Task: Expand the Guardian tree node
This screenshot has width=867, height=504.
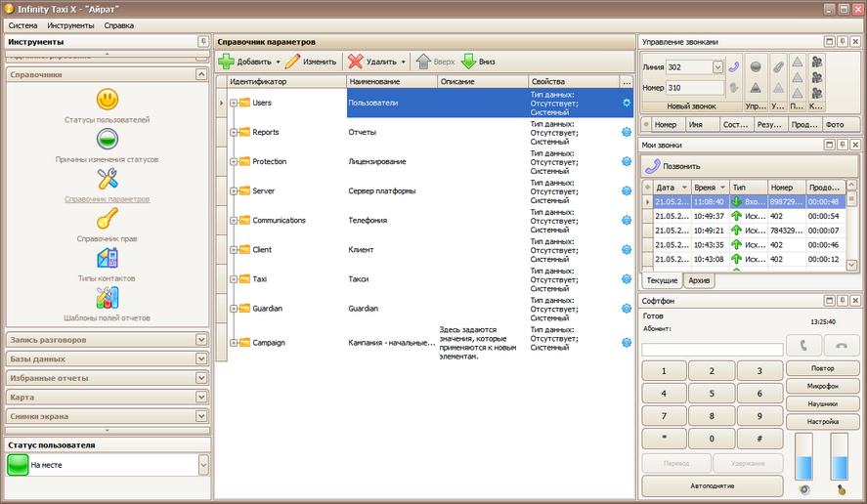Action: (234, 309)
